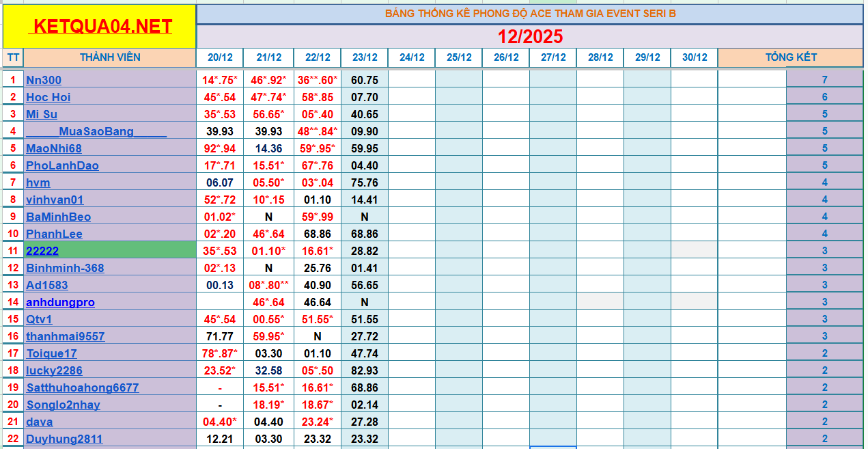The image size is (868, 449).
Task: Open member link dava
Action: (x=40, y=422)
